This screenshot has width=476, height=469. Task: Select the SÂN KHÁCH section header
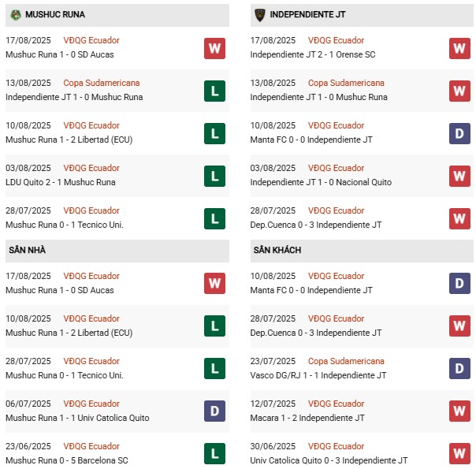click(x=362, y=250)
